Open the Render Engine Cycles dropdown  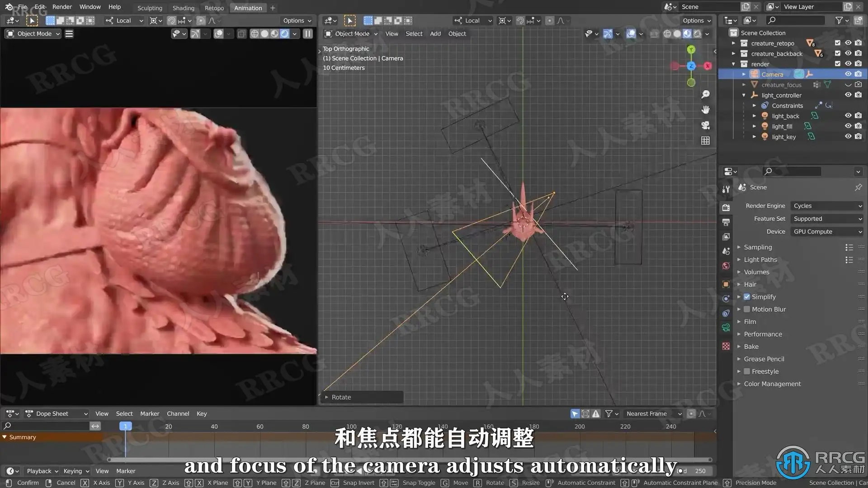pyautogui.click(x=827, y=206)
